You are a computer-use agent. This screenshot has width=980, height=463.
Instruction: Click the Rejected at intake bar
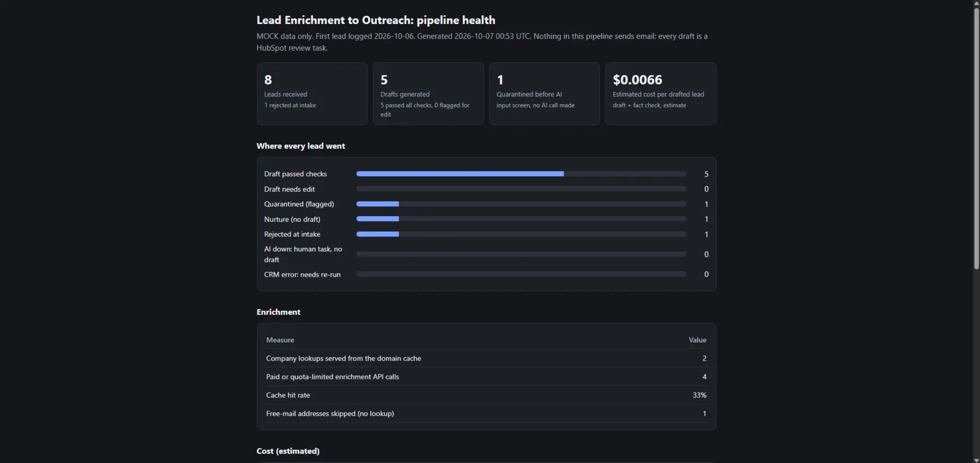[521, 234]
